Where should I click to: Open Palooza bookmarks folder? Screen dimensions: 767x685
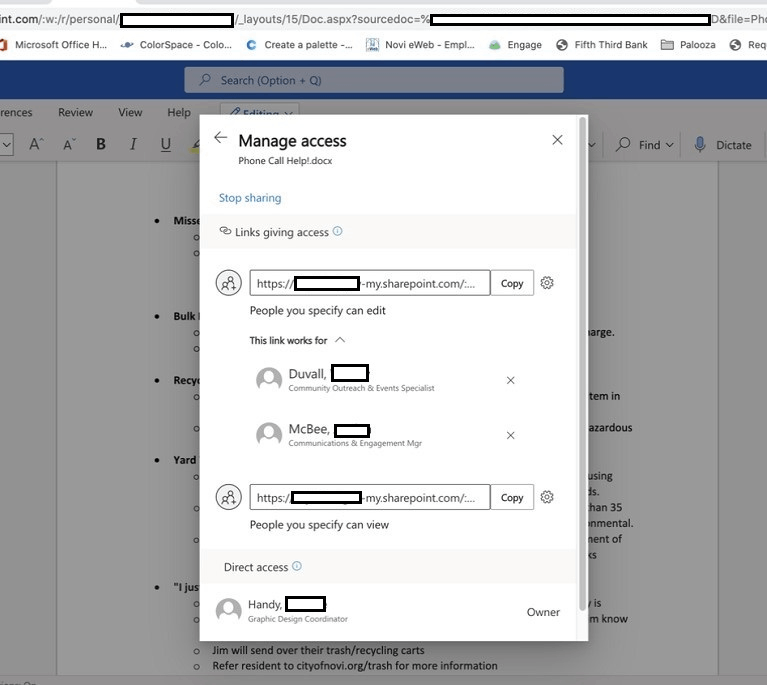(688, 45)
